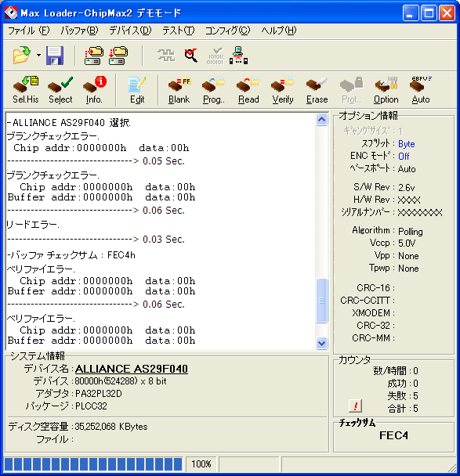
Task: Click the progress bar at 100%
Action: [93, 464]
